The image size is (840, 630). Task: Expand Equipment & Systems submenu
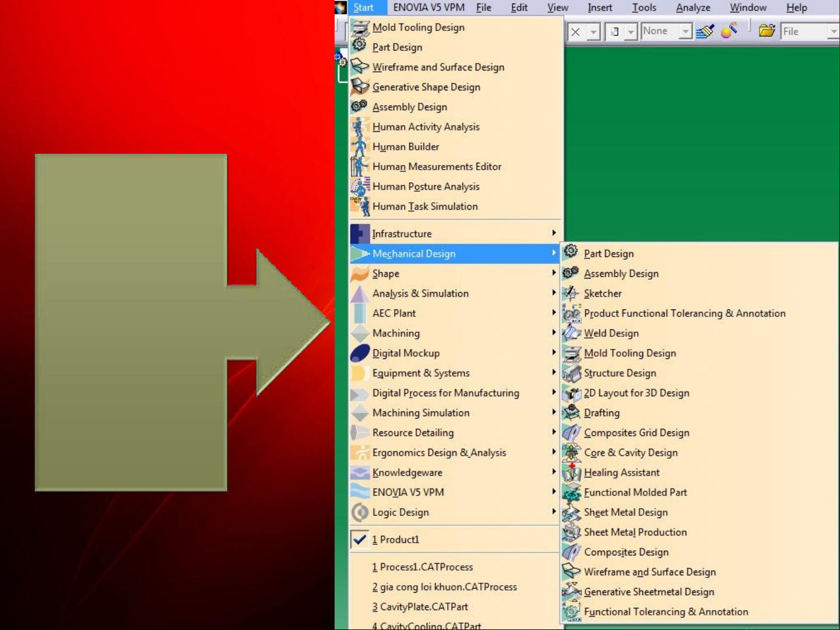coord(456,373)
